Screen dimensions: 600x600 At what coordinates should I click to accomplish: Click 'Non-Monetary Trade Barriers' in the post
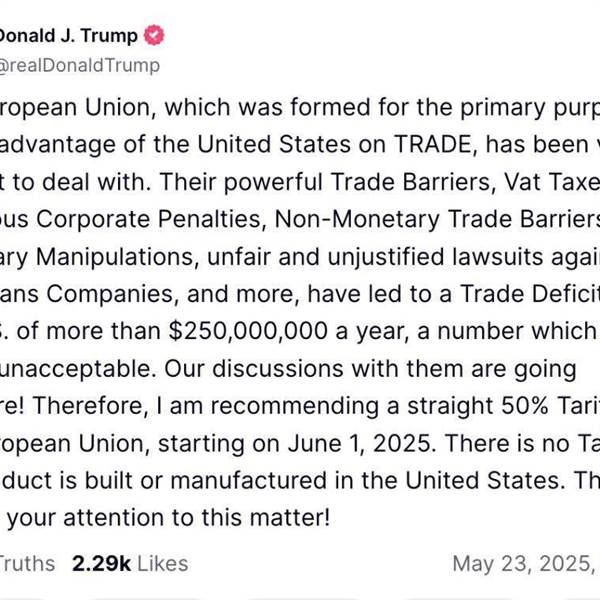[437, 219]
